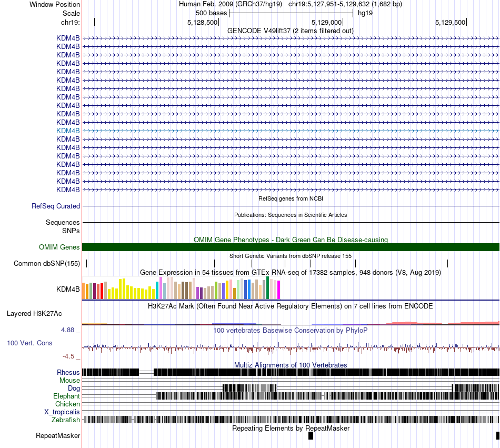The image size is (500, 448).
Task: Open 'Short Genetic Variants from dbSNP release 155' title
Action: tap(291, 256)
